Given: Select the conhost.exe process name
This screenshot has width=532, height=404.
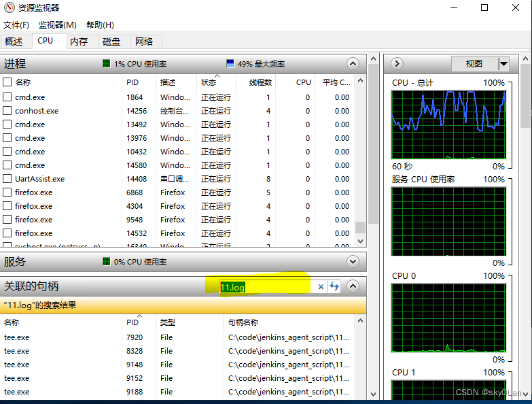Looking at the screenshot, I should 37,111.
